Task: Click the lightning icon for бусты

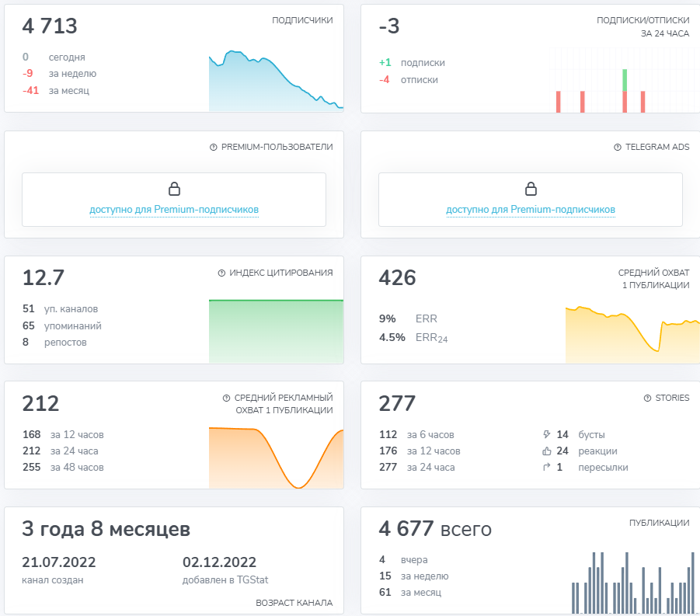Action: (x=546, y=434)
